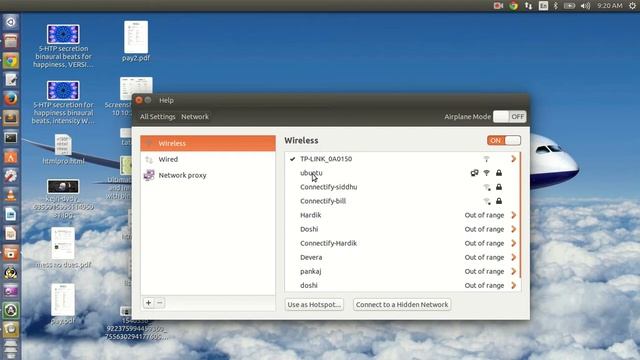Select Network proxy in the sidebar
This screenshot has height=360, width=640.
(x=208, y=175)
